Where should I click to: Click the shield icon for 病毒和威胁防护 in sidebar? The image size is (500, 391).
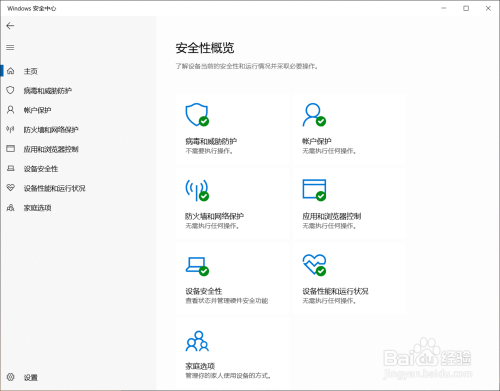pos(11,90)
